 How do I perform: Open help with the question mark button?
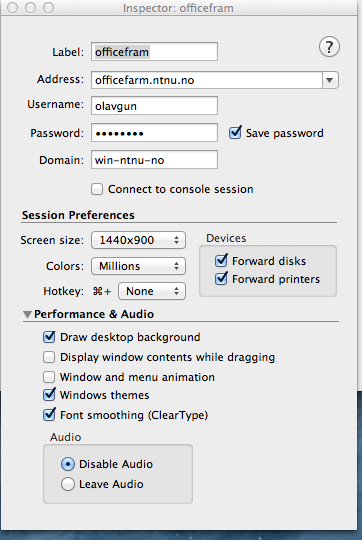[x=329, y=47]
